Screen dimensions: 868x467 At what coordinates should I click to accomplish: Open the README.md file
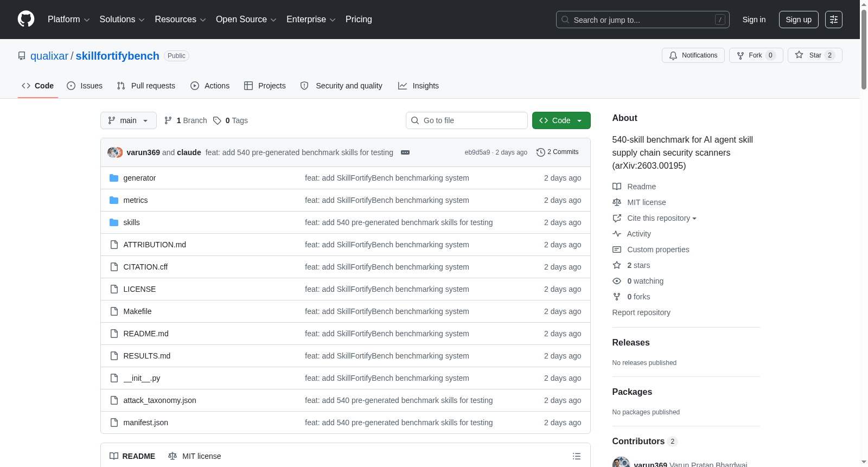(x=146, y=334)
